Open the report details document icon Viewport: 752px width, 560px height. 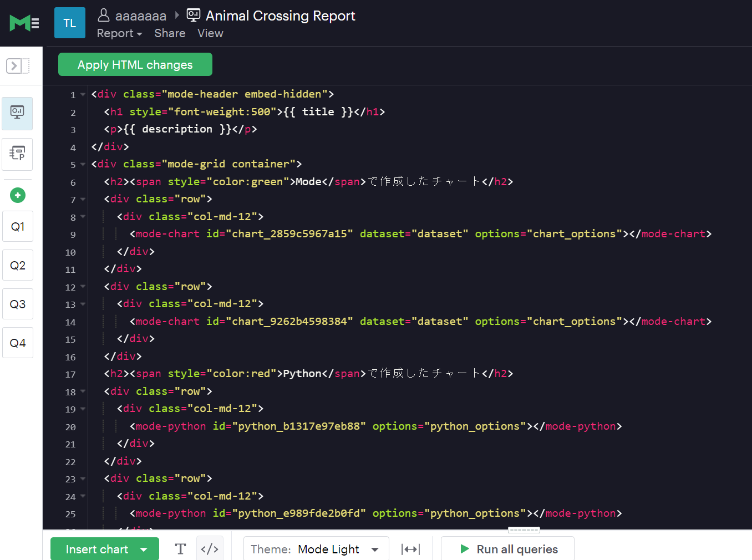pyautogui.click(x=17, y=154)
